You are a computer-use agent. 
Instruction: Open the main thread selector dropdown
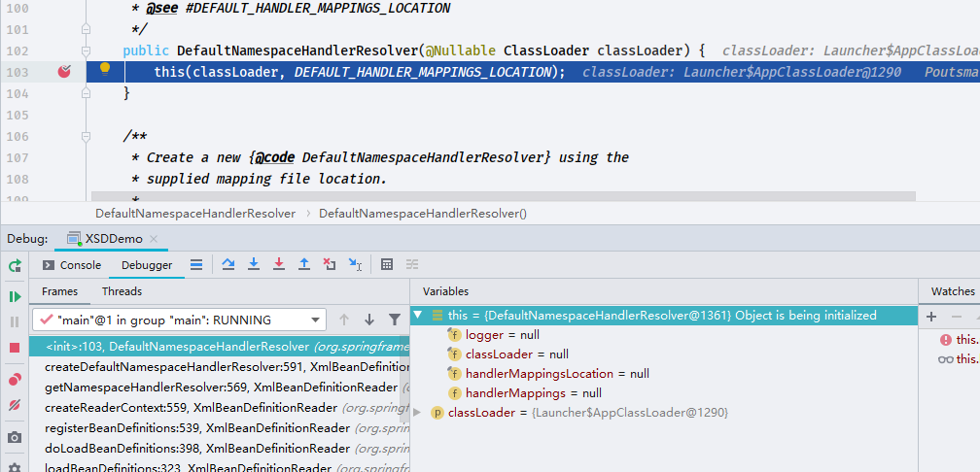179,320
